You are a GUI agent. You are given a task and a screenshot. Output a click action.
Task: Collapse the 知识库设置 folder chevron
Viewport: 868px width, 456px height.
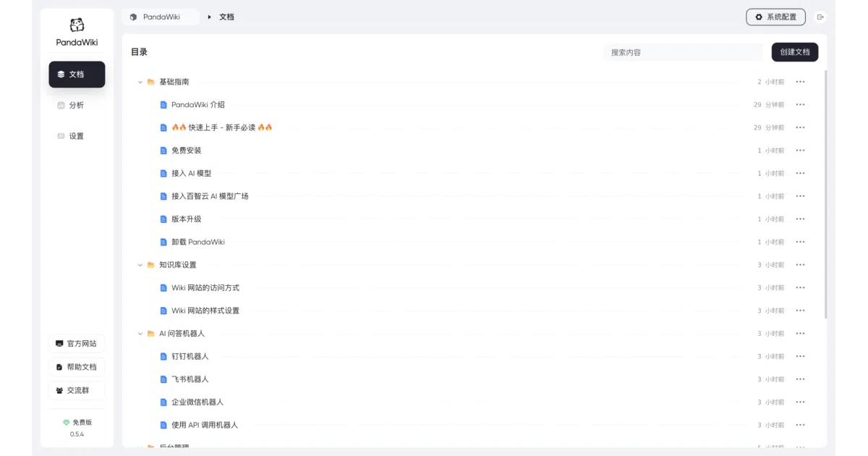(x=140, y=265)
